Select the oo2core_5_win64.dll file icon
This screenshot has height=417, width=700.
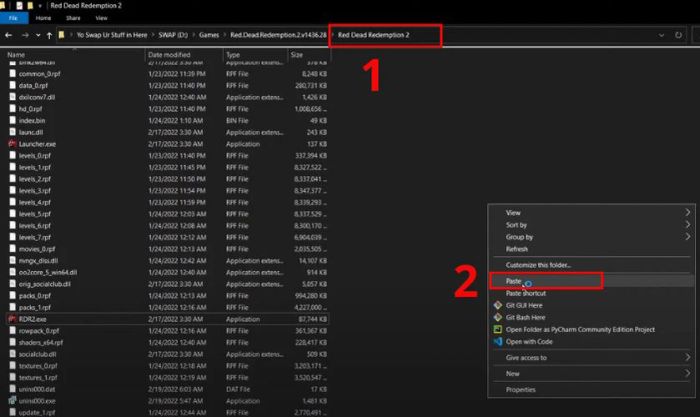click(12, 272)
